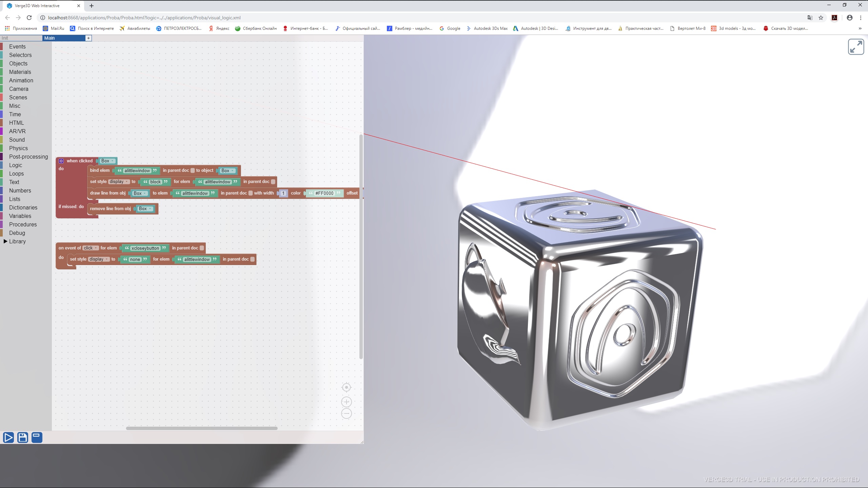Open the Events category
The height and width of the screenshot is (488, 868).
click(x=17, y=46)
